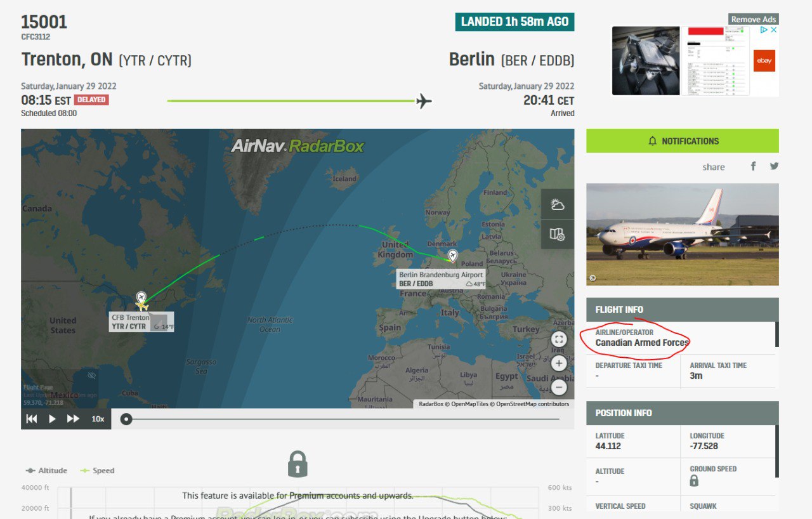Click the Ground Speed lock icon
This screenshot has height=519, width=812.
[694, 481]
